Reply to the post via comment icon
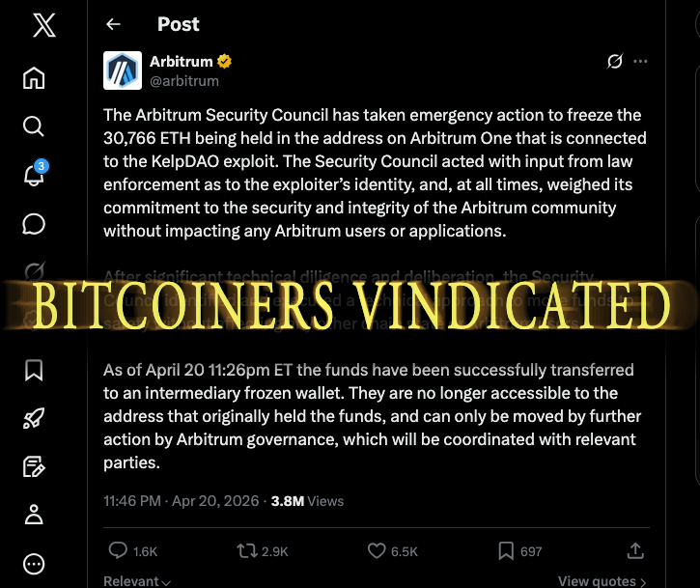The image size is (700, 588). coord(119,550)
